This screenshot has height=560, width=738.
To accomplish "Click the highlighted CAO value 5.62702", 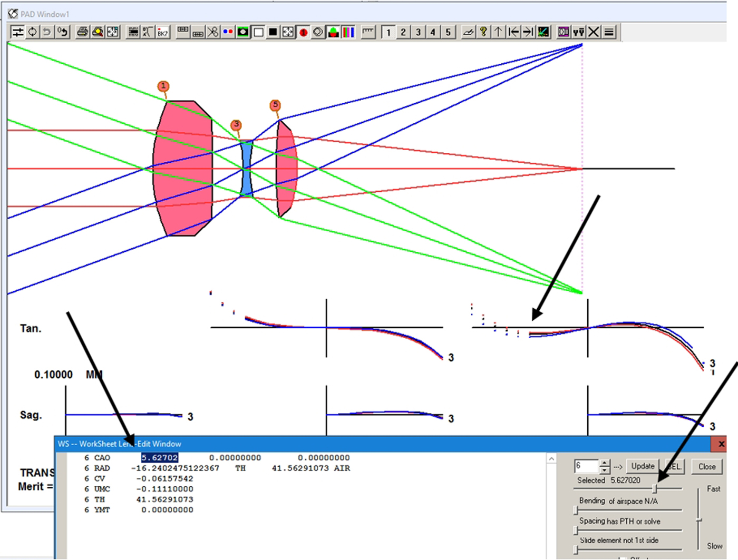I will point(159,458).
